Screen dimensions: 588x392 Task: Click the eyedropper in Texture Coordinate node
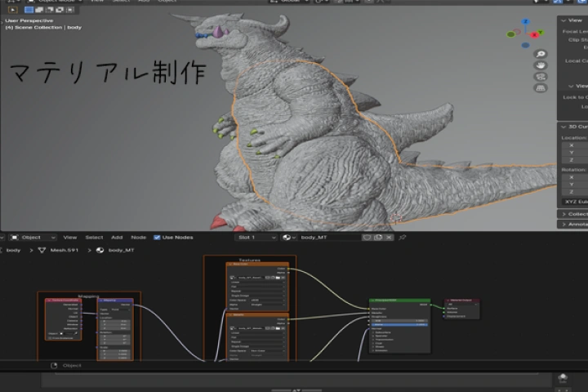pyautogui.click(x=75, y=333)
